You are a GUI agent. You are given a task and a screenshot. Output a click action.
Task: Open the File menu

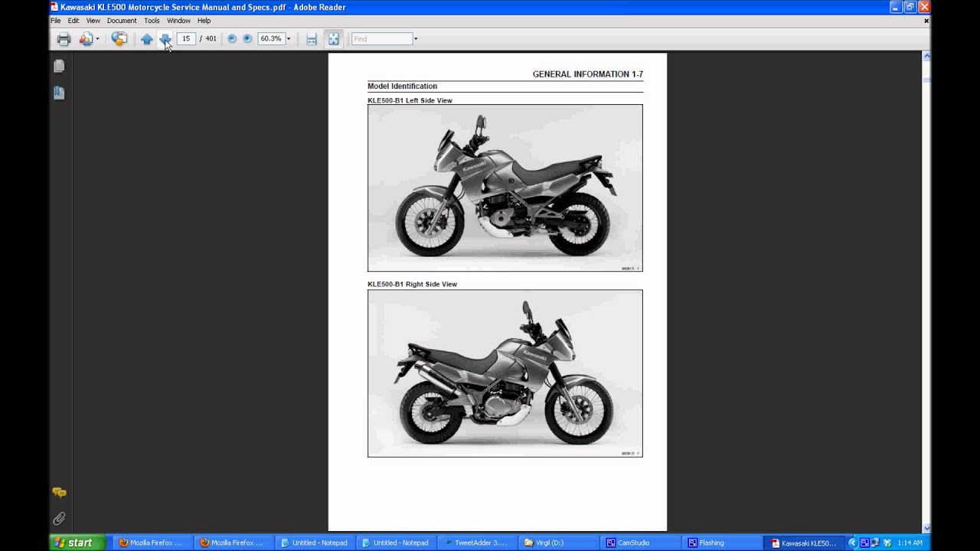click(56, 21)
